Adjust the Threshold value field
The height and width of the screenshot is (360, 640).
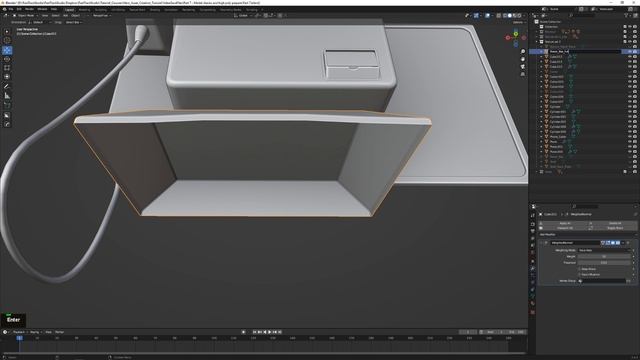(x=604, y=263)
